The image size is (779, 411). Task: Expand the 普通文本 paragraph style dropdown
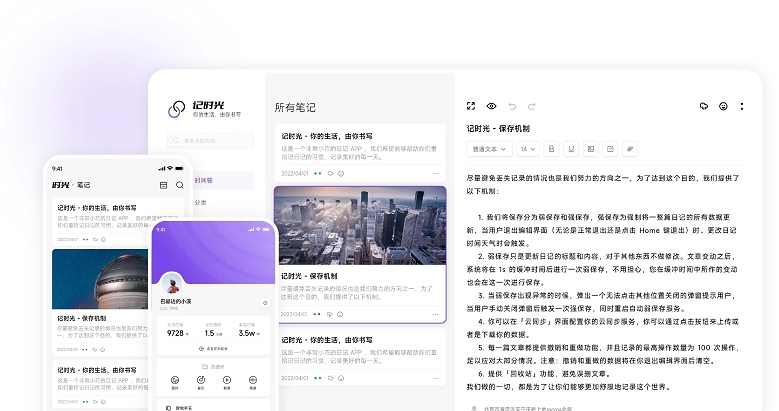pos(489,149)
